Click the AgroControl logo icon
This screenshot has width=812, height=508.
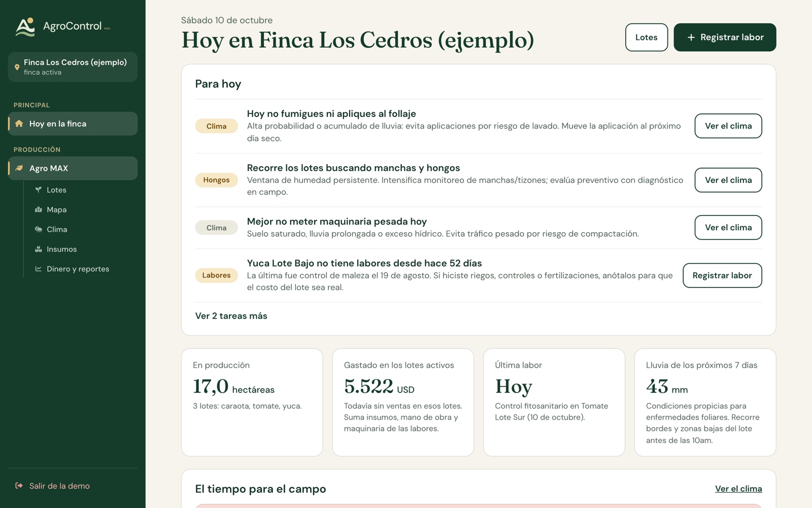click(25, 27)
